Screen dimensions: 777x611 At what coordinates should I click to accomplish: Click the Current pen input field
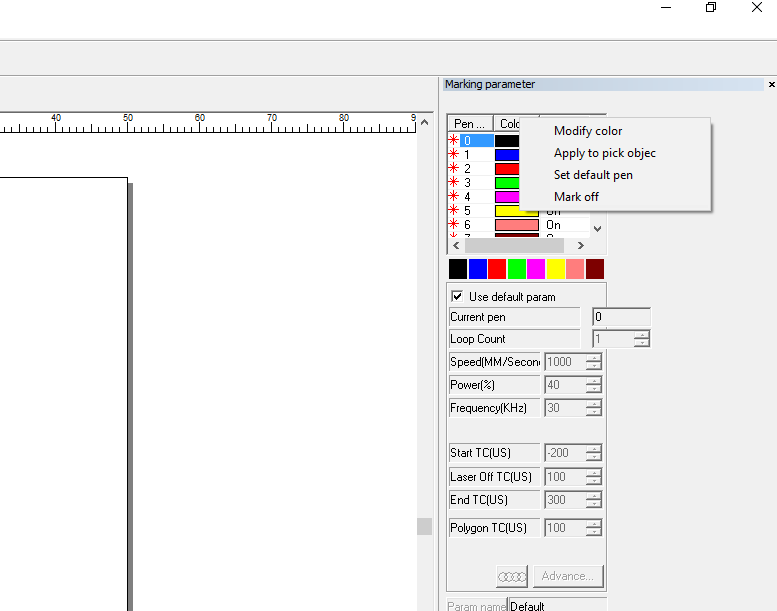click(621, 317)
